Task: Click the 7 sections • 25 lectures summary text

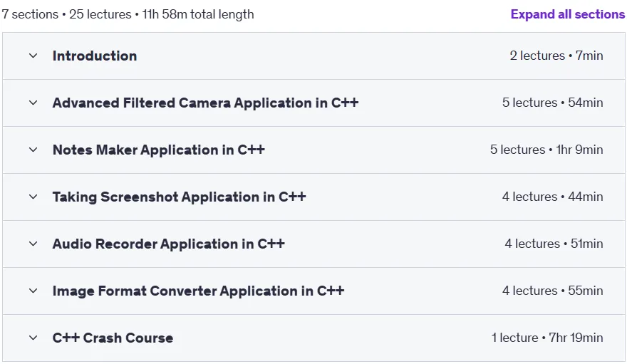Action: click(67, 14)
